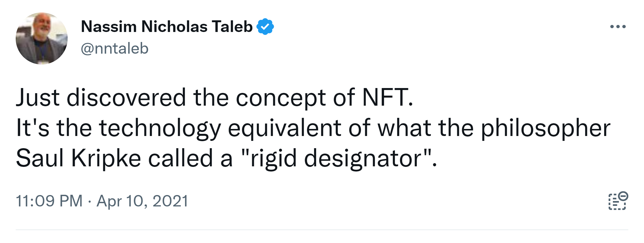Click the word "equivalent" in the tweet
The image size is (644, 243).
pos(284,128)
